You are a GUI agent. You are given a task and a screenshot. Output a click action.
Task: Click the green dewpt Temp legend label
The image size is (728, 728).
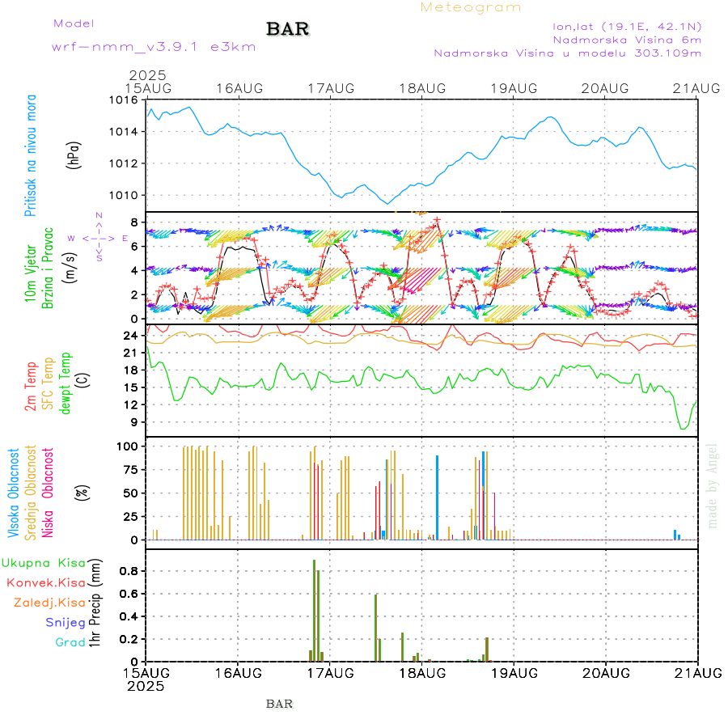tap(66, 382)
